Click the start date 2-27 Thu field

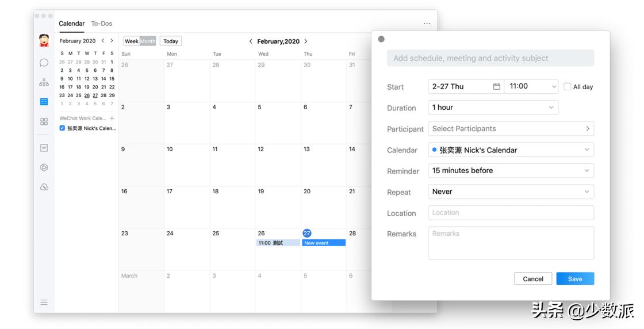coord(466,86)
